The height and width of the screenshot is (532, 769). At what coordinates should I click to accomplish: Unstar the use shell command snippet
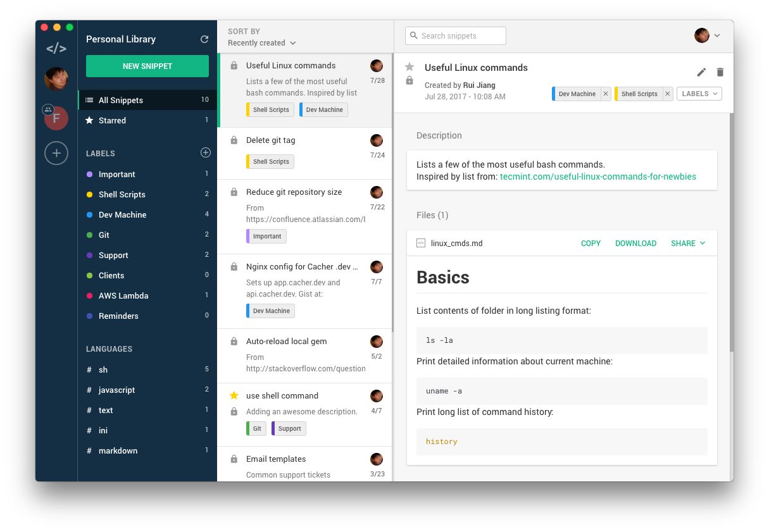(232, 395)
